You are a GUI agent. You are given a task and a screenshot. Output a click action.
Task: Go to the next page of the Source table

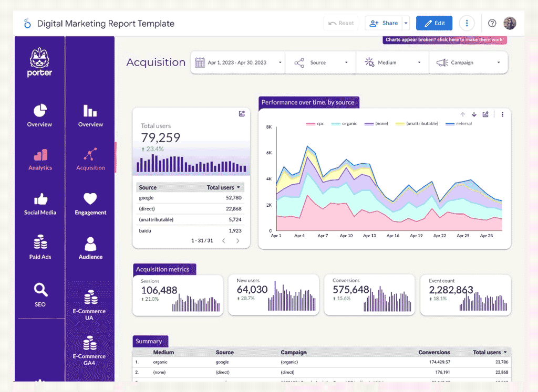tap(237, 241)
